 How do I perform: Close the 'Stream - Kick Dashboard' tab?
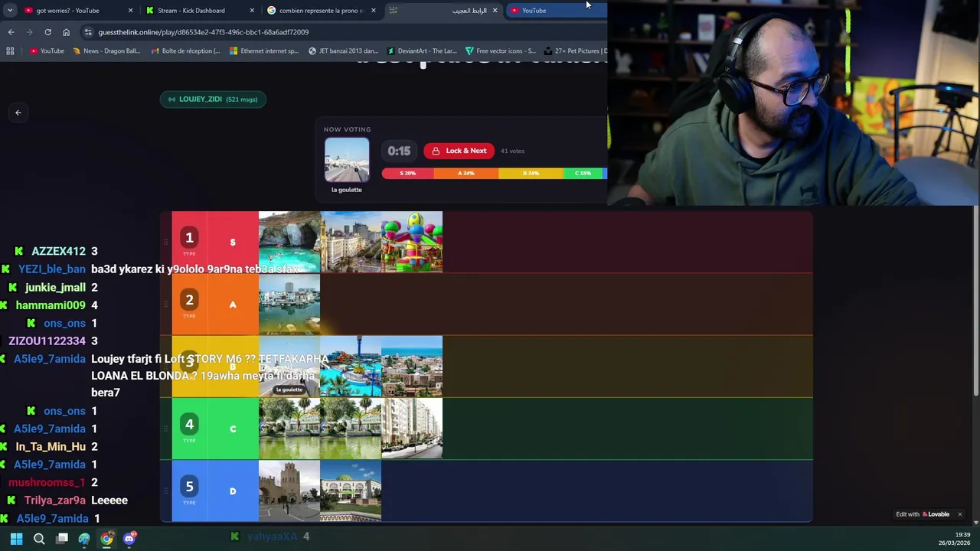(252, 11)
